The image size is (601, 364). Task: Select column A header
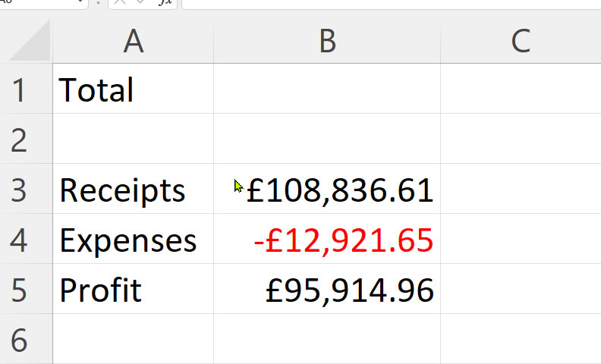[x=134, y=41]
